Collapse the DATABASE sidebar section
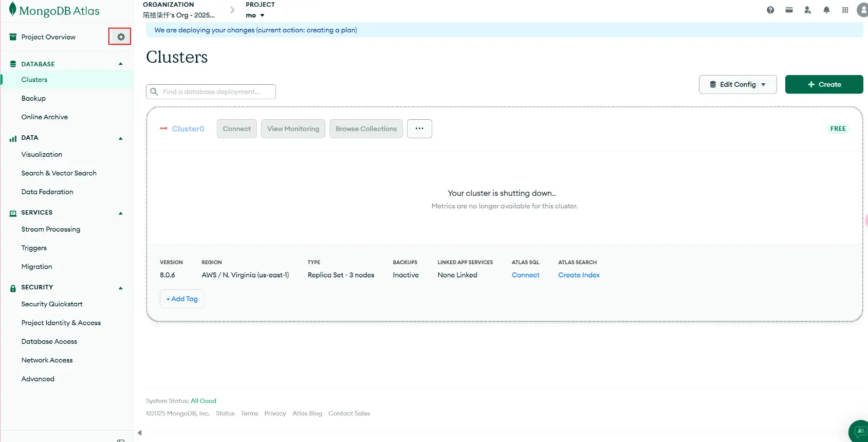Image resolution: width=868 pixels, height=442 pixels. point(121,64)
